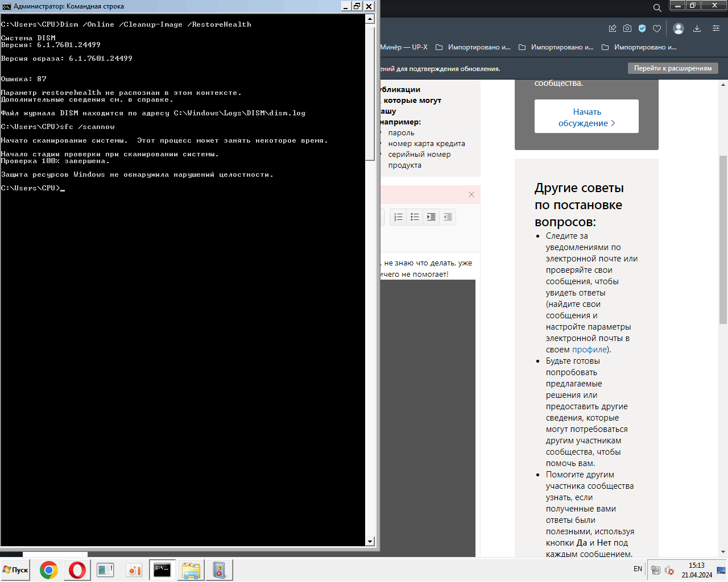The image size is (728, 582).
Task: Increase indent in the editor toolbar
Action: (431, 217)
